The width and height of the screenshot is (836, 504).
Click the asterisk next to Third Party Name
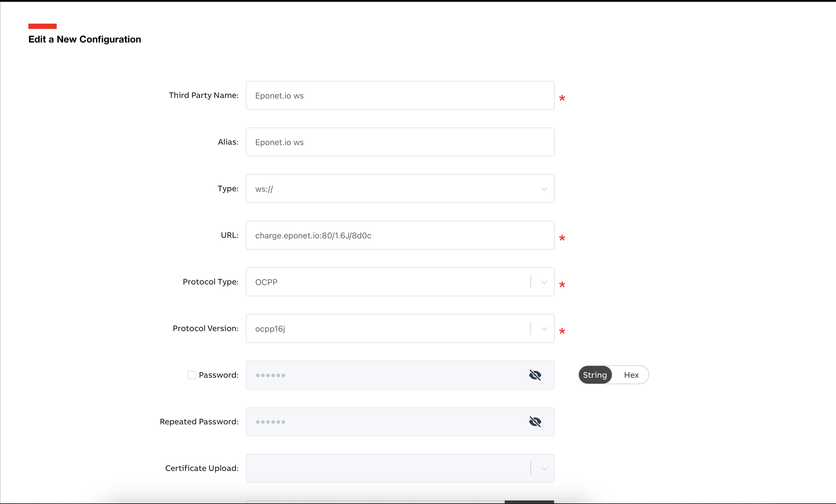click(562, 98)
